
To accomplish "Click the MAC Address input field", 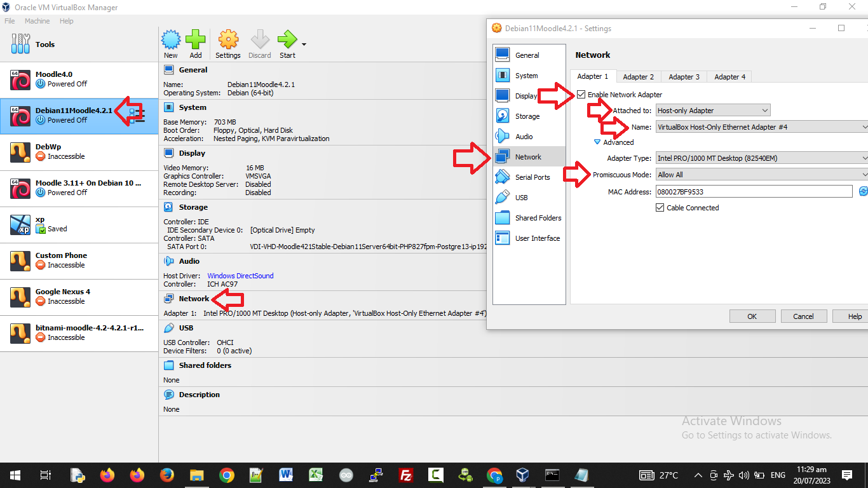I will [x=754, y=192].
